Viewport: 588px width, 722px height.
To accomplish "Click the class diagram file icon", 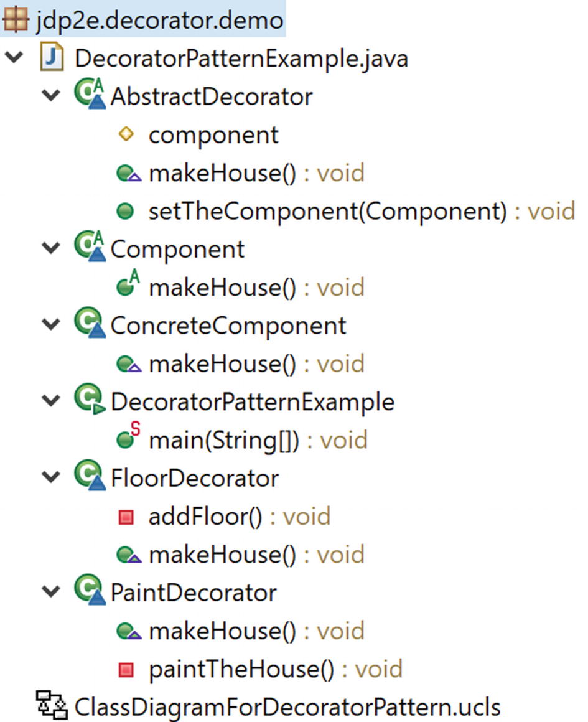I will pos(51,706).
